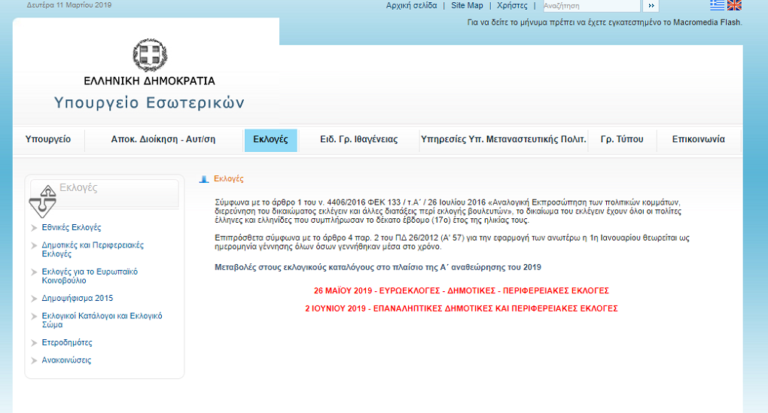Click the orange Εκλογές breadcrumb title
Viewport: 768px width, 413px height.
pyautogui.click(x=229, y=179)
